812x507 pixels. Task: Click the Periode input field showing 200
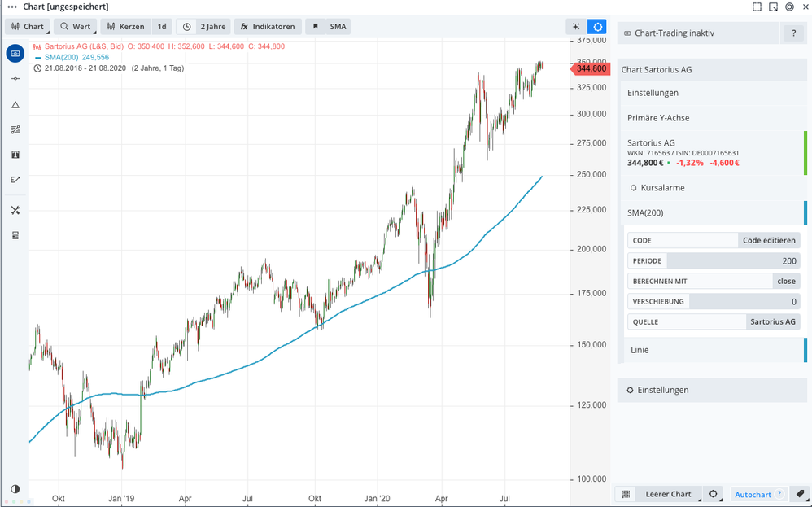coord(732,261)
